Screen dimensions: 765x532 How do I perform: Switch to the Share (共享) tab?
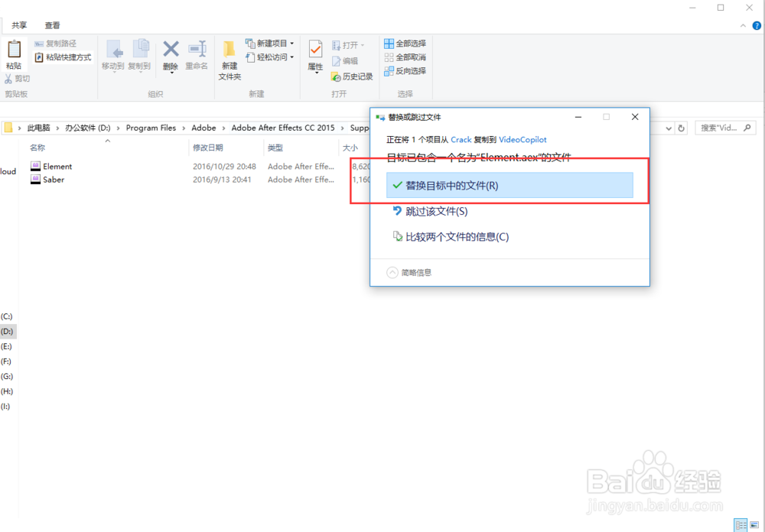point(20,25)
